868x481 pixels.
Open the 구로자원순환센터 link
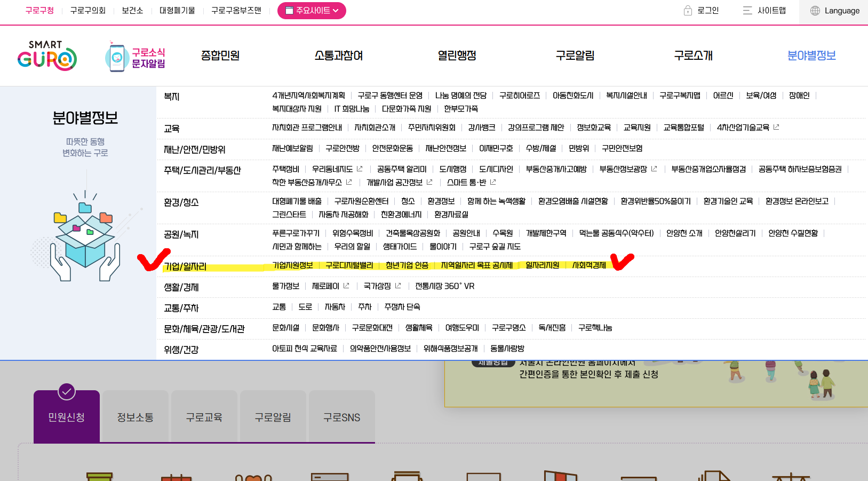tap(361, 201)
